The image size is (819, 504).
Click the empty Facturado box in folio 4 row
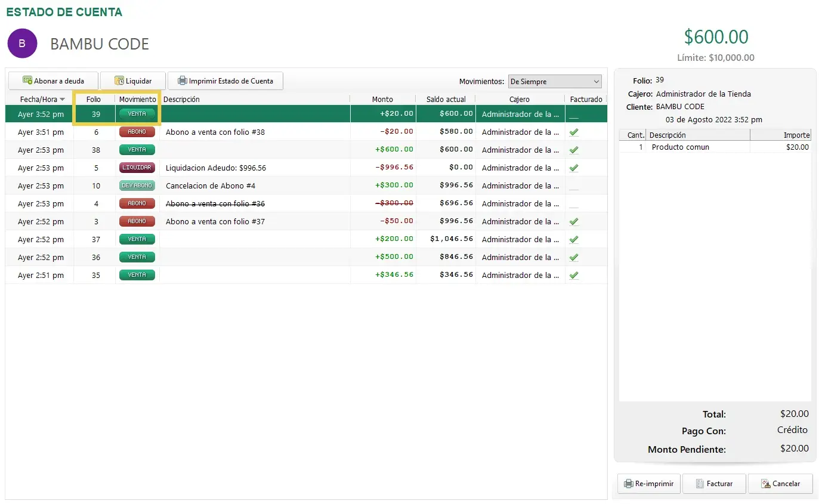tap(574, 203)
